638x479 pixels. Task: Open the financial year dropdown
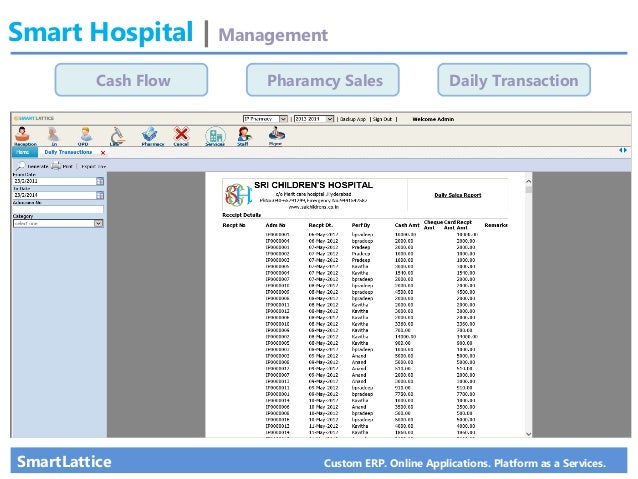tap(314, 119)
